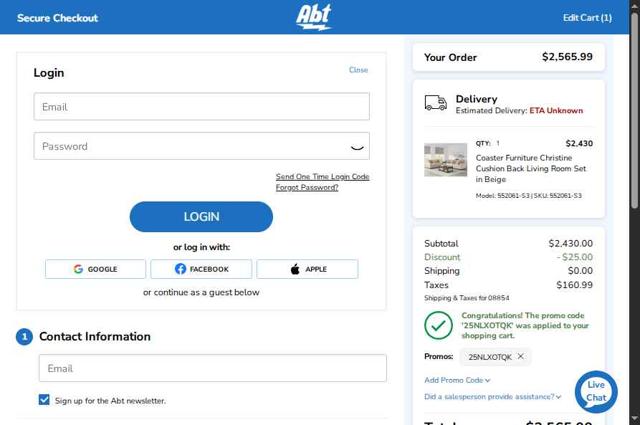Expand the Add Promo Code section
The image size is (640, 425).
coord(457,380)
